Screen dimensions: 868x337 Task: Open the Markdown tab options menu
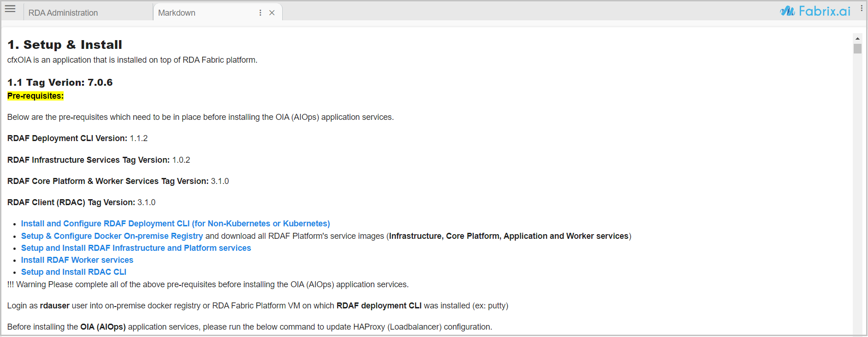(x=261, y=13)
